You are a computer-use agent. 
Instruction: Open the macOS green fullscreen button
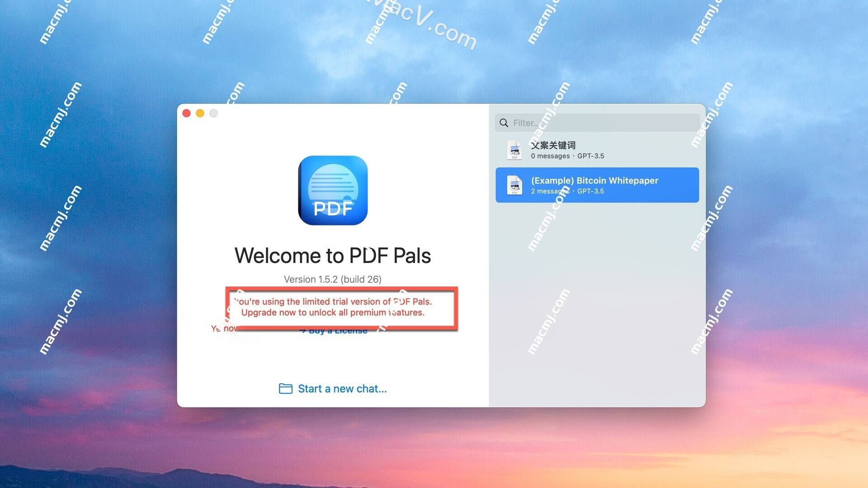tap(213, 113)
